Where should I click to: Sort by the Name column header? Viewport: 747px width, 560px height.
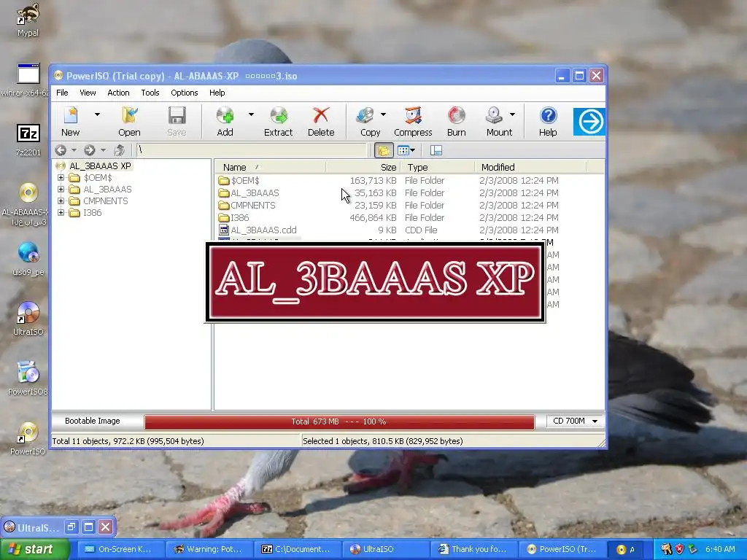click(270, 167)
